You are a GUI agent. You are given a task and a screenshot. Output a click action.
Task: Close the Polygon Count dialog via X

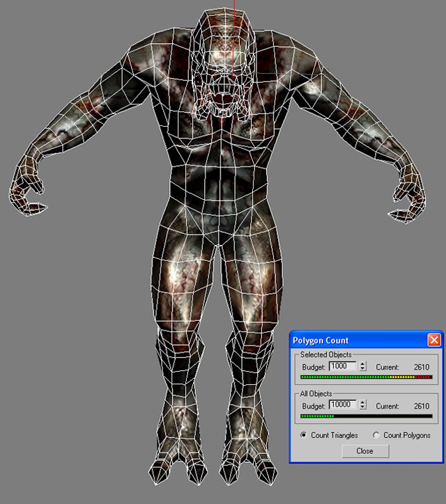pyautogui.click(x=433, y=340)
